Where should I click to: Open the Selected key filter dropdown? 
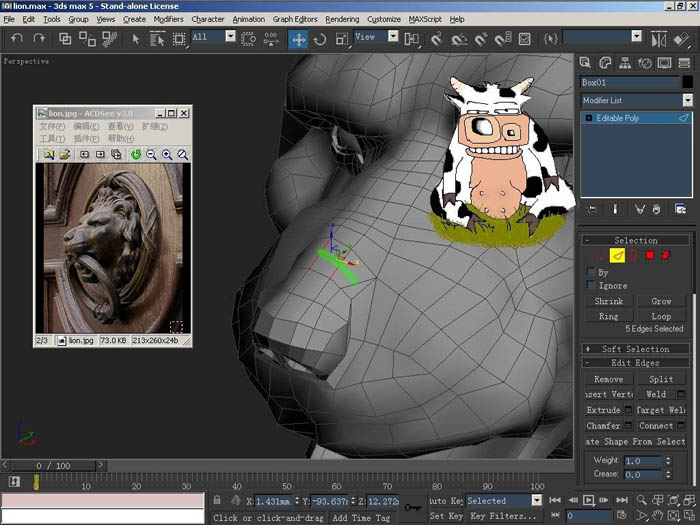tap(537, 500)
